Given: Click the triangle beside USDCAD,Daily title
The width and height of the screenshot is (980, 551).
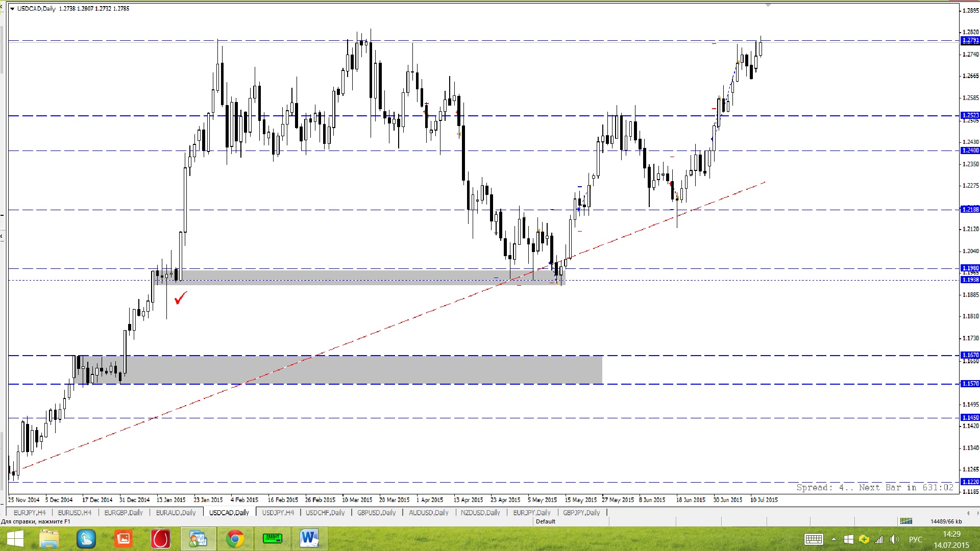Looking at the screenshot, I should click(x=12, y=9).
